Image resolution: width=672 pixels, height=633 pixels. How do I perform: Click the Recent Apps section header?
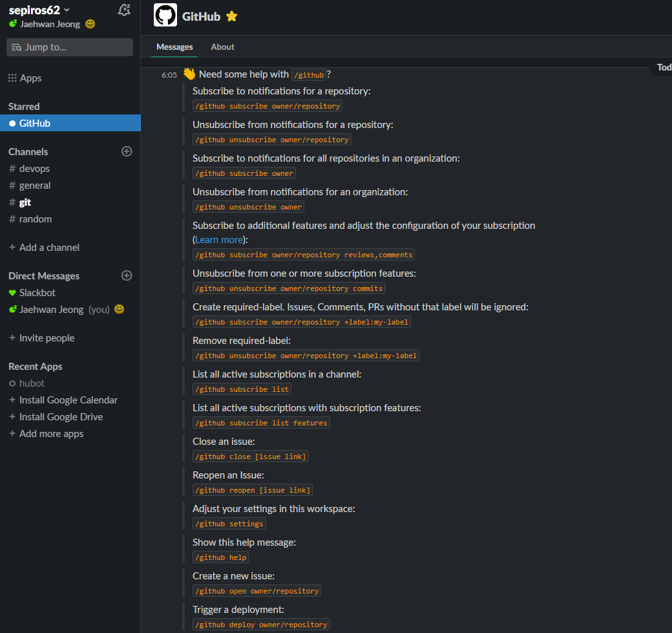click(35, 366)
